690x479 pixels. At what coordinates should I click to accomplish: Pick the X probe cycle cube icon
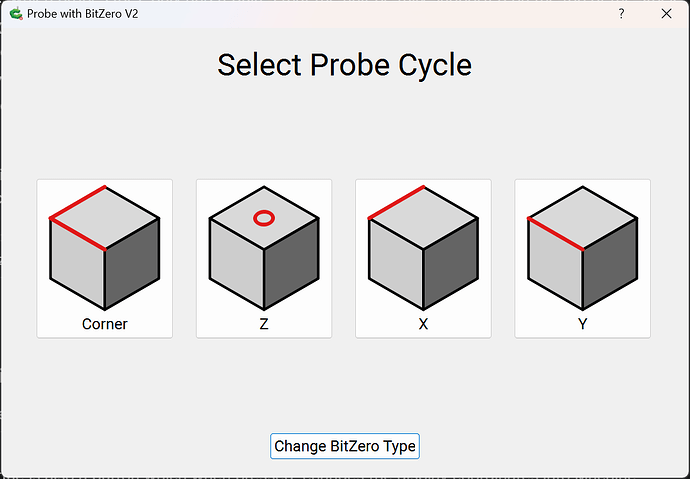(423, 250)
